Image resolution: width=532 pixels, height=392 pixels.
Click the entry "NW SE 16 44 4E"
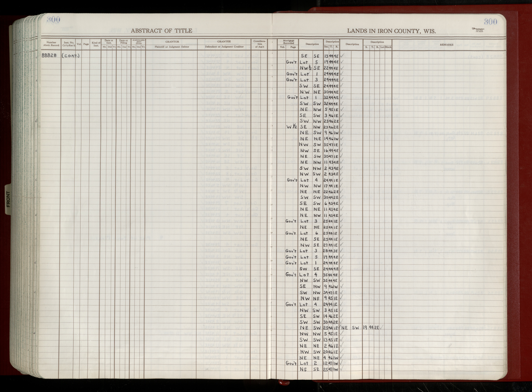tap(320, 150)
